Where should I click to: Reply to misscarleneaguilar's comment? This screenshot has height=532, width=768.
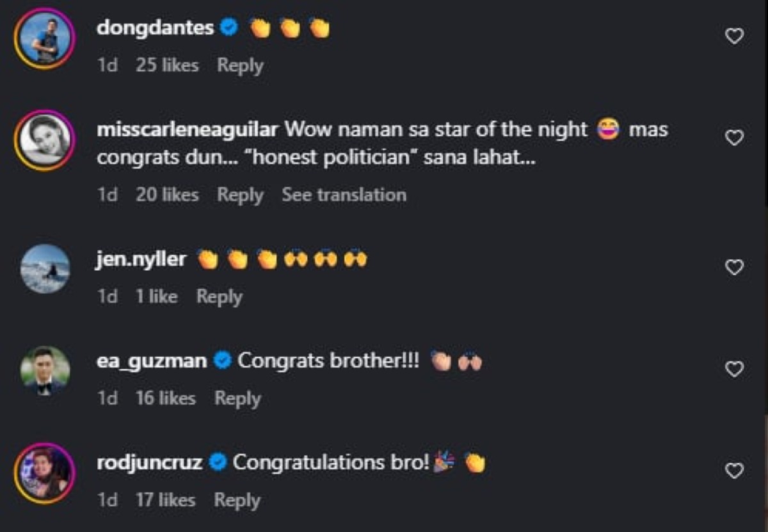click(x=240, y=195)
